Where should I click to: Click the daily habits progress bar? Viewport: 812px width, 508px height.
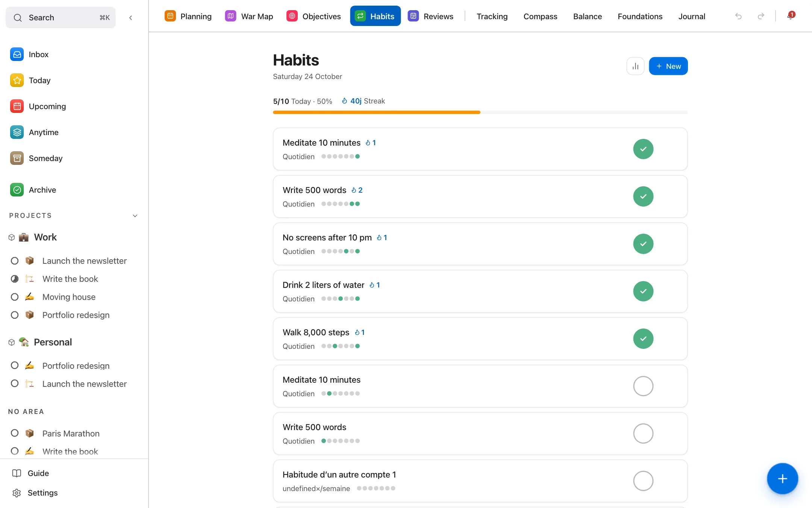(x=480, y=112)
